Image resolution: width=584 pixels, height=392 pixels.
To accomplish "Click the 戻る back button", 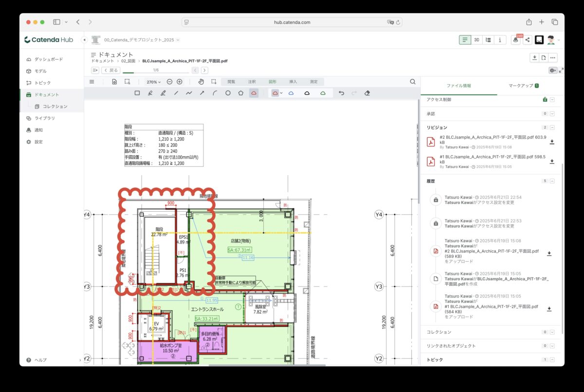I will point(111,70).
